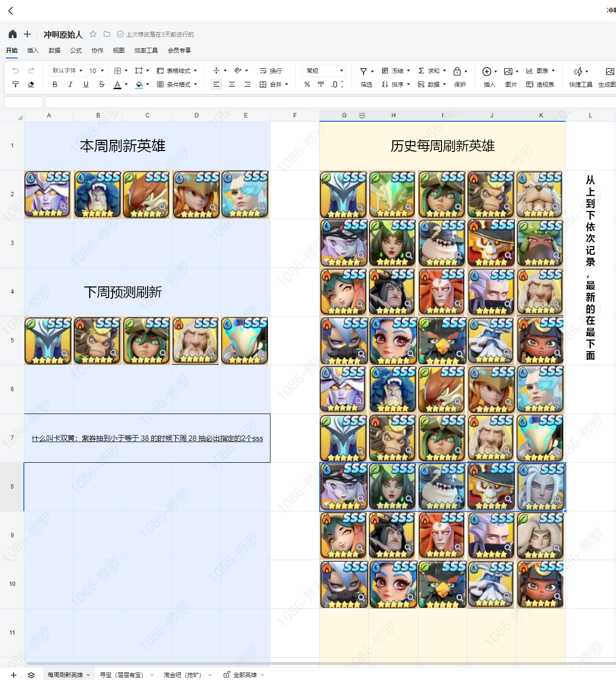Select the format painter icon
616x680 pixels.
[16, 84]
